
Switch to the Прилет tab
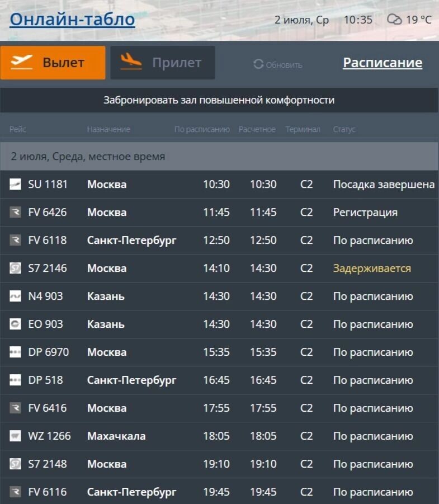point(162,62)
